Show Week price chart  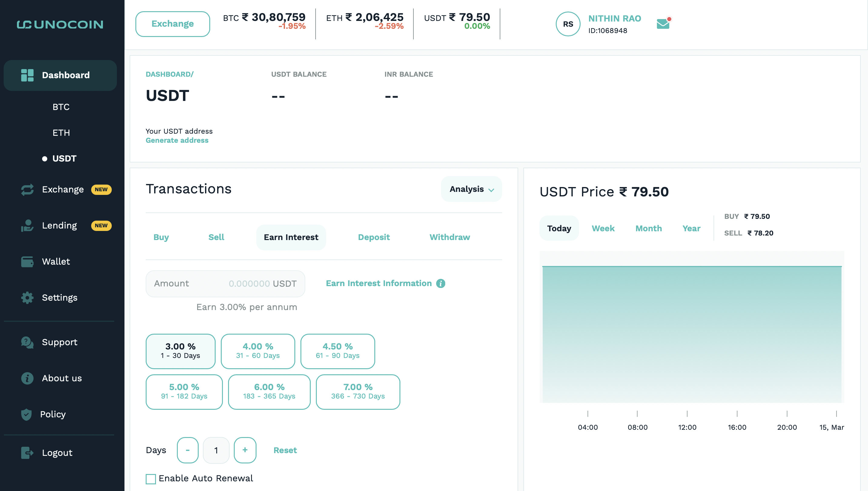pyautogui.click(x=603, y=228)
